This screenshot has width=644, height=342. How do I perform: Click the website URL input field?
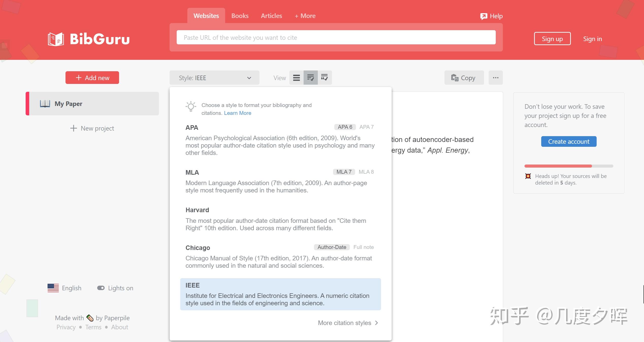tap(336, 38)
